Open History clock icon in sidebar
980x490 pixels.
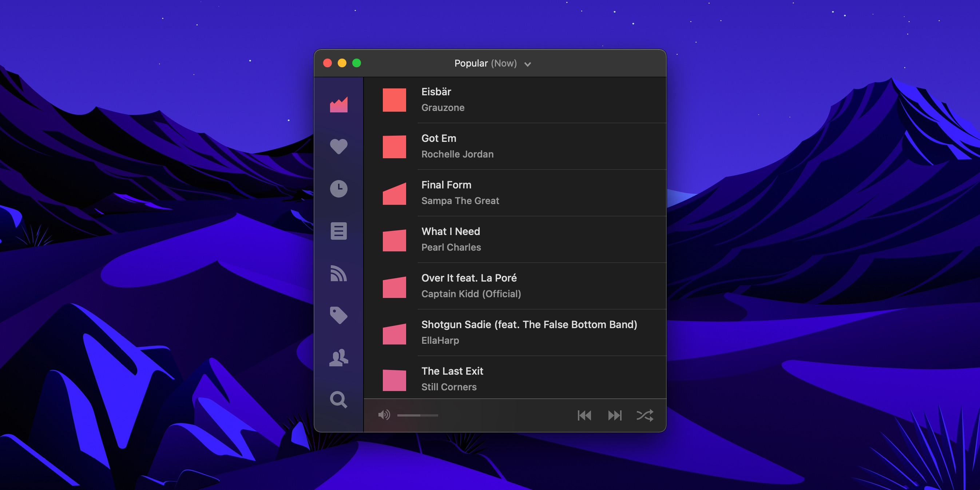click(x=338, y=189)
